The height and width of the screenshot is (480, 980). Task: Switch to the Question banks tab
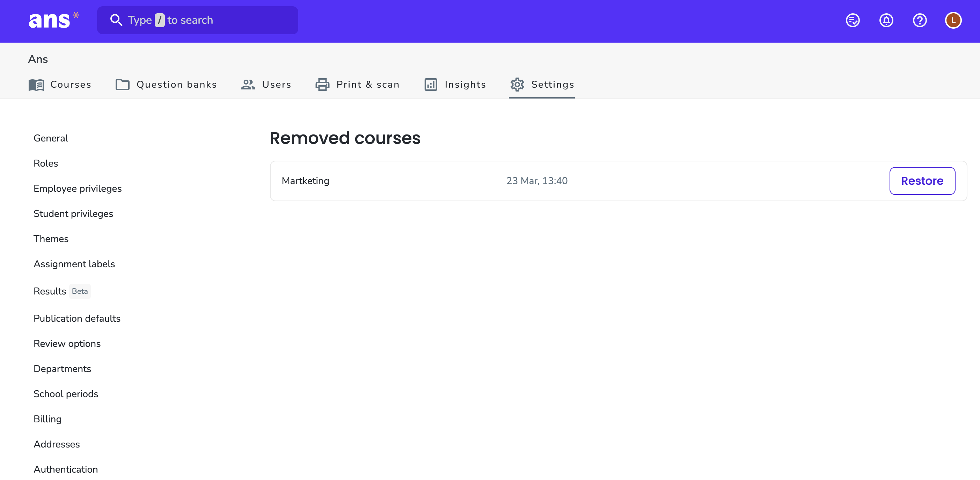coord(166,85)
